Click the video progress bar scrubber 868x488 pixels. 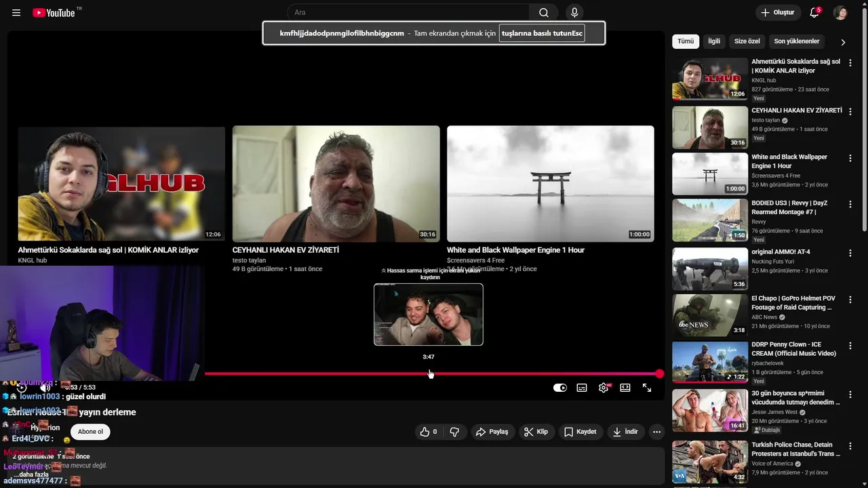660,373
